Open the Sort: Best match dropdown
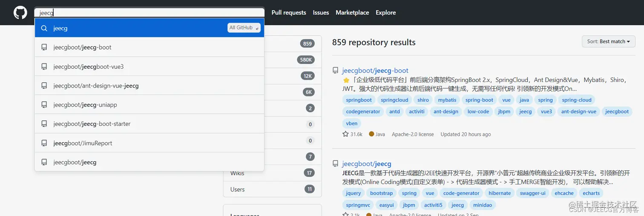 (x=608, y=41)
